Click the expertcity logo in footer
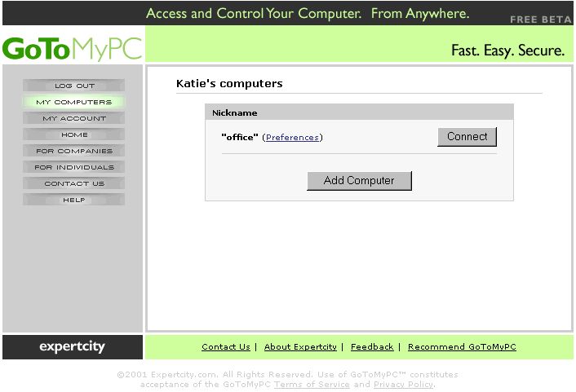 [x=73, y=346]
